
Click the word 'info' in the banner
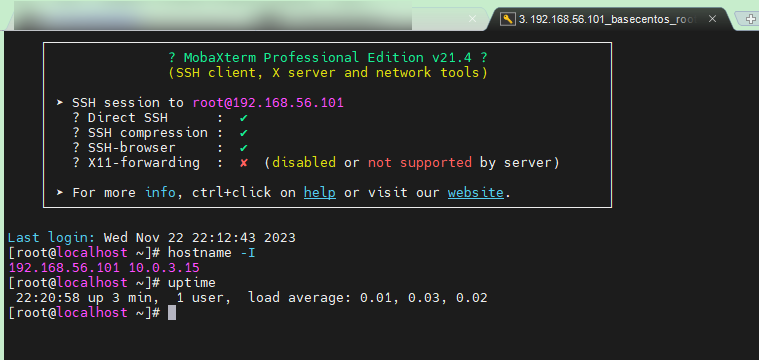pos(160,193)
